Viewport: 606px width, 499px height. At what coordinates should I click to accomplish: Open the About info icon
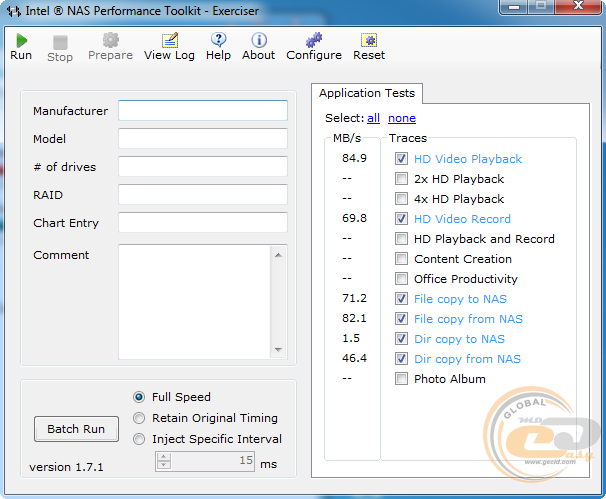click(259, 40)
